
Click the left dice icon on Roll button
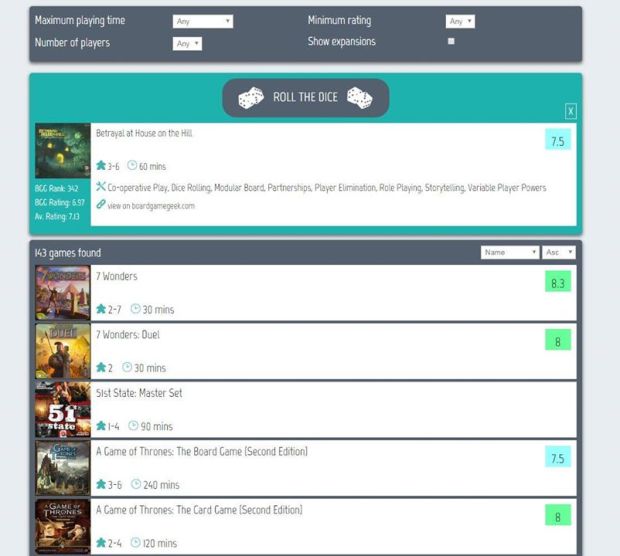click(x=251, y=98)
